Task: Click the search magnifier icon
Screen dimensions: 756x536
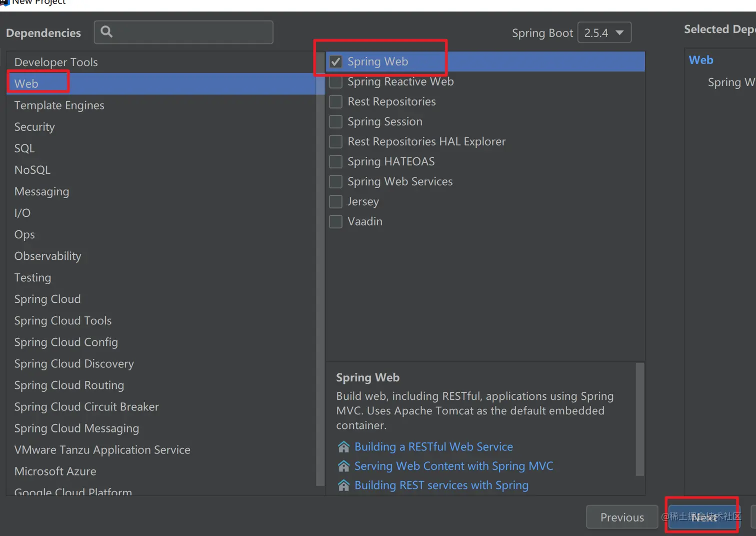Action: click(106, 32)
